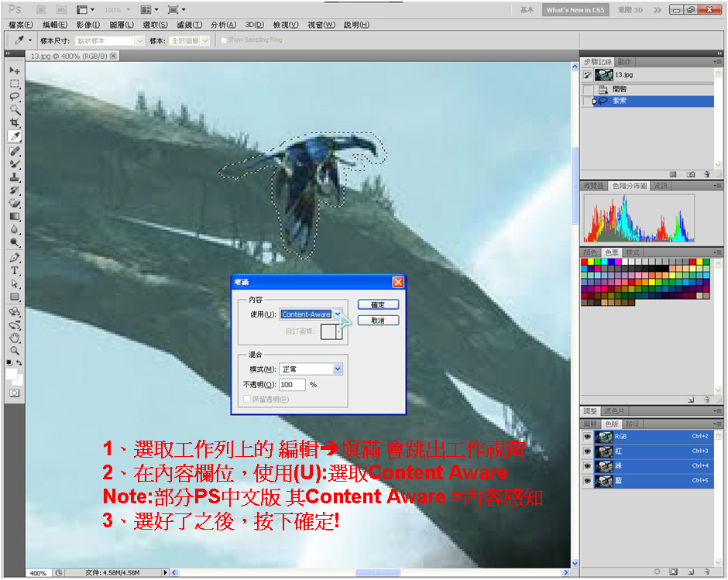
Task: Select the Path Selection tool
Action: coord(15,283)
